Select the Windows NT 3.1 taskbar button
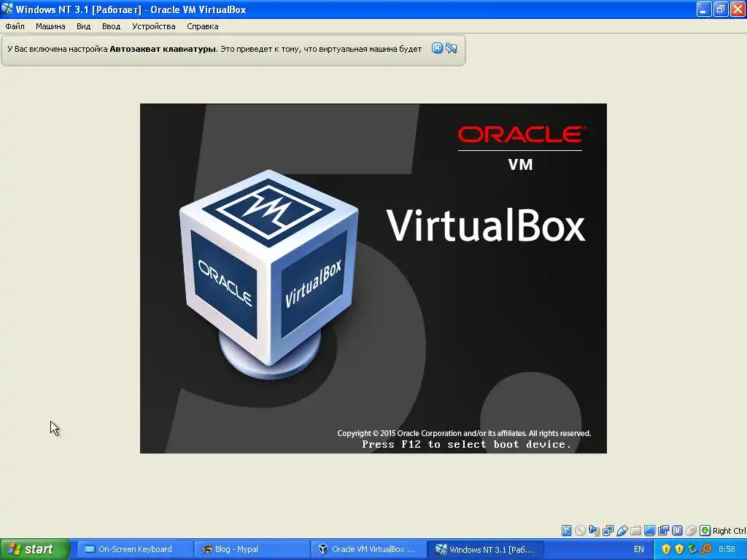Viewport: 747px width, 560px height. click(x=484, y=550)
